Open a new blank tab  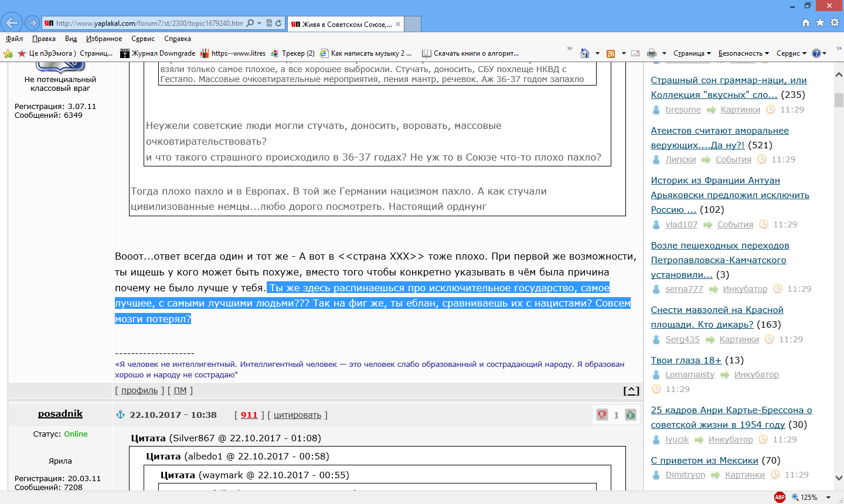point(413,24)
